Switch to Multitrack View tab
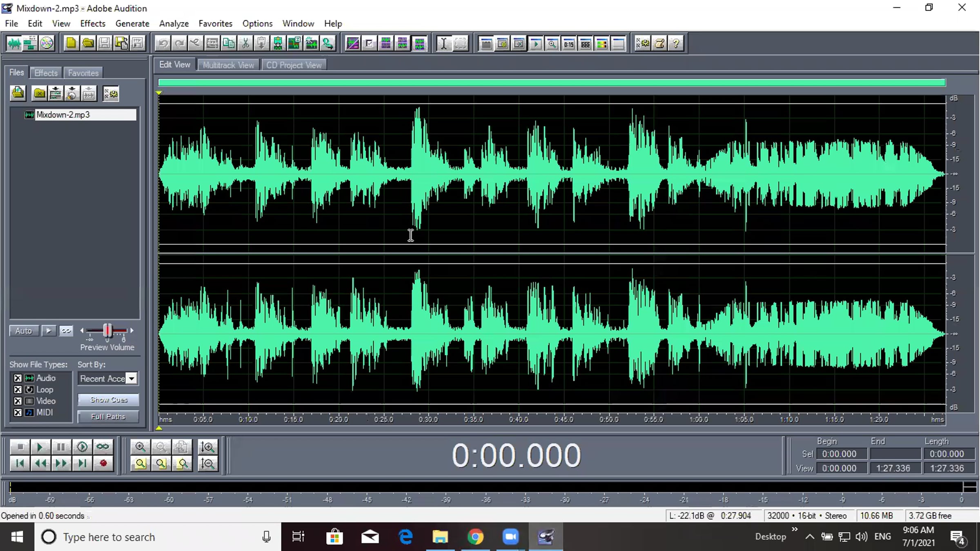This screenshot has height=551, width=980. tap(228, 65)
